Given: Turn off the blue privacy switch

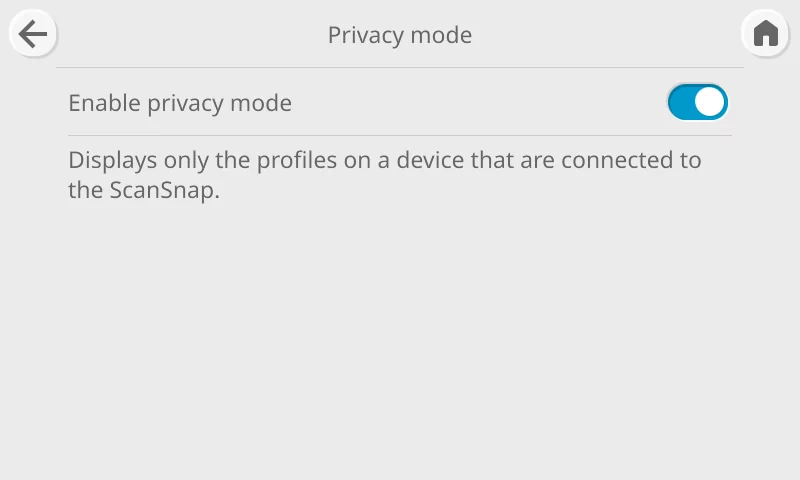Looking at the screenshot, I should [x=697, y=102].
